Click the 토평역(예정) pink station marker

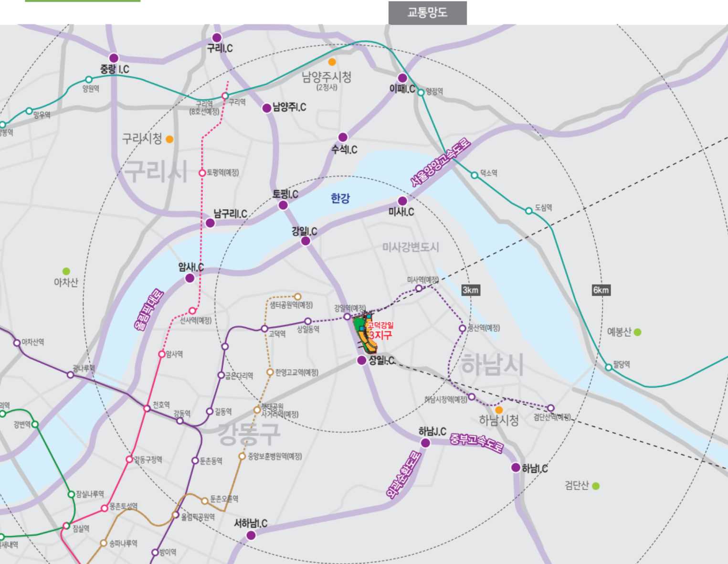tap(202, 173)
